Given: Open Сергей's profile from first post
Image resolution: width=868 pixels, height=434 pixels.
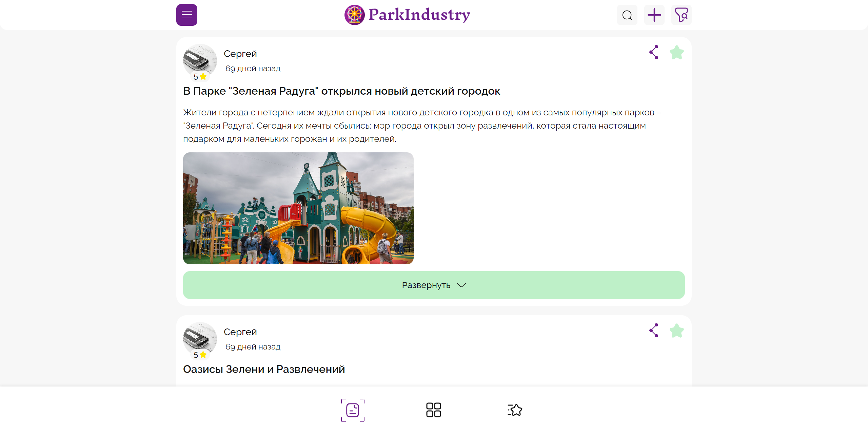Looking at the screenshot, I should [240, 54].
